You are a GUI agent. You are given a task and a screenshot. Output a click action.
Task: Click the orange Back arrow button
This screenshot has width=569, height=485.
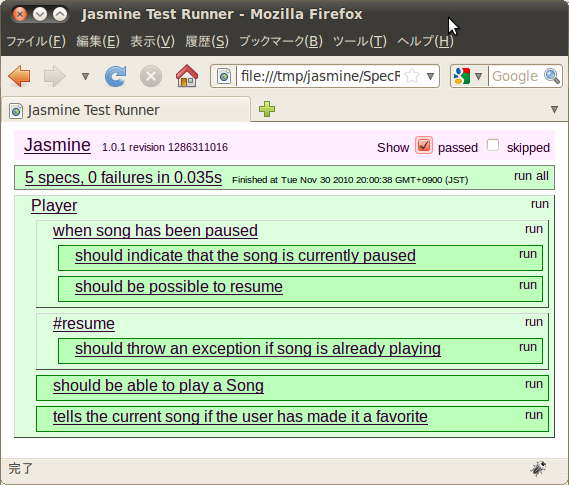click(20, 76)
